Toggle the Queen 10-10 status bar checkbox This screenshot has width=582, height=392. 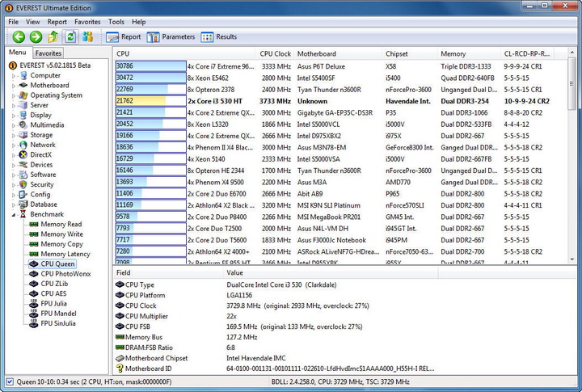point(10,381)
